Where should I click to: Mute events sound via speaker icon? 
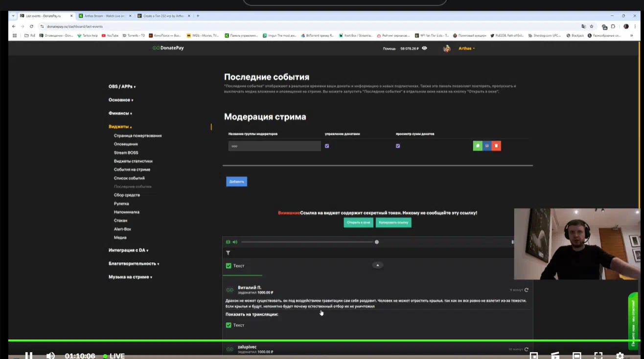point(235,242)
